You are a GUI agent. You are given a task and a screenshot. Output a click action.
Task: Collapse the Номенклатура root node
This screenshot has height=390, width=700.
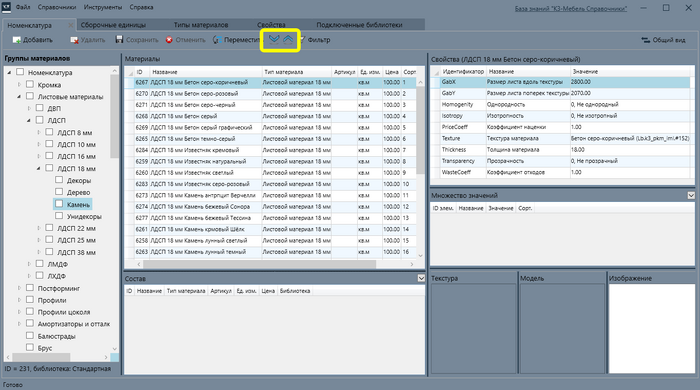(9, 72)
